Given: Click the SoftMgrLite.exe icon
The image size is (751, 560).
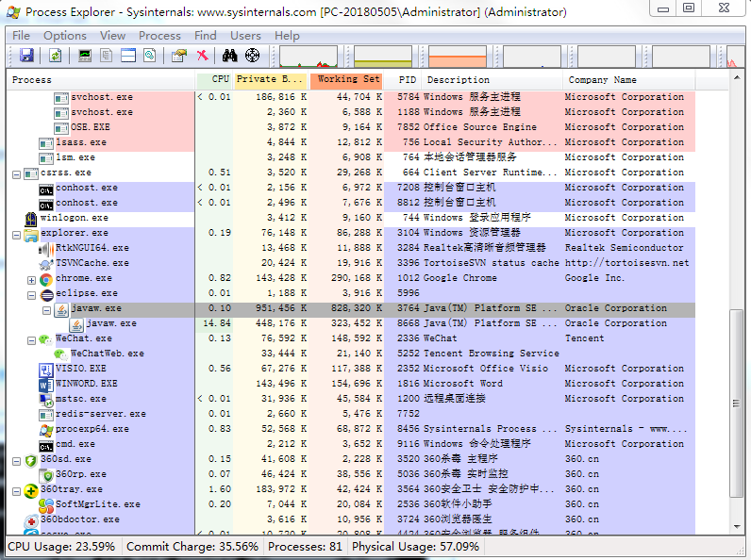Looking at the screenshot, I should coord(46,505).
